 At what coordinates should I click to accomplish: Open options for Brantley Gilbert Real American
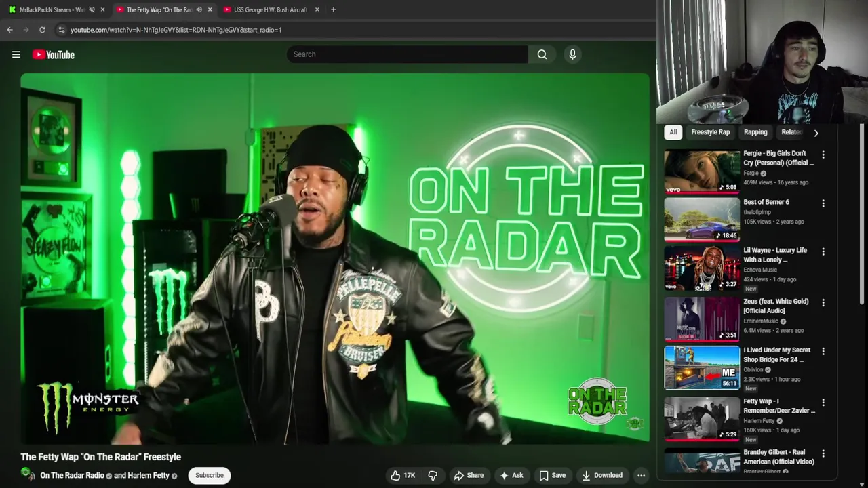point(823,453)
